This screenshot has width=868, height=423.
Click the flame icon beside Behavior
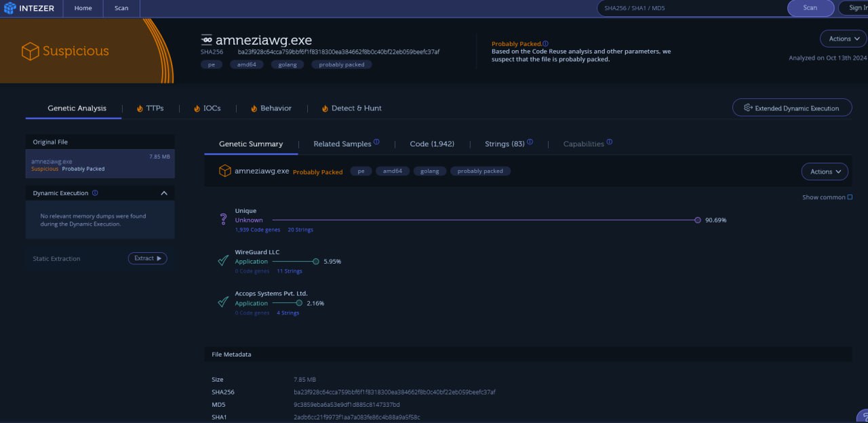(x=254, y=108)
